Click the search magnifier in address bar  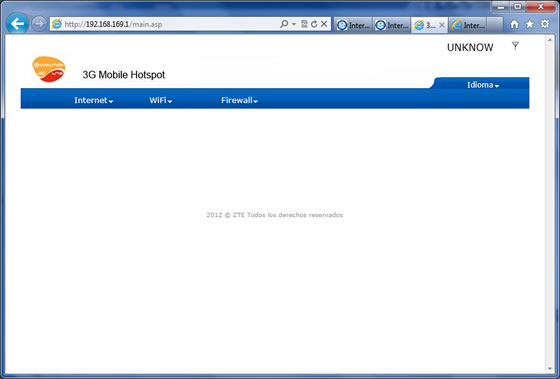[284, 24]
